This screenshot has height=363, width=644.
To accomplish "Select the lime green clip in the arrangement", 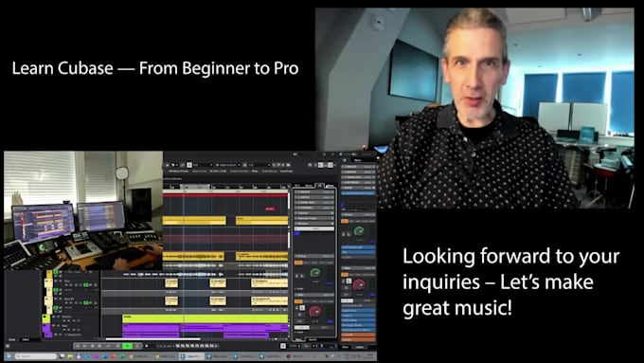I will pyautogui.click(x=205, y=318).
